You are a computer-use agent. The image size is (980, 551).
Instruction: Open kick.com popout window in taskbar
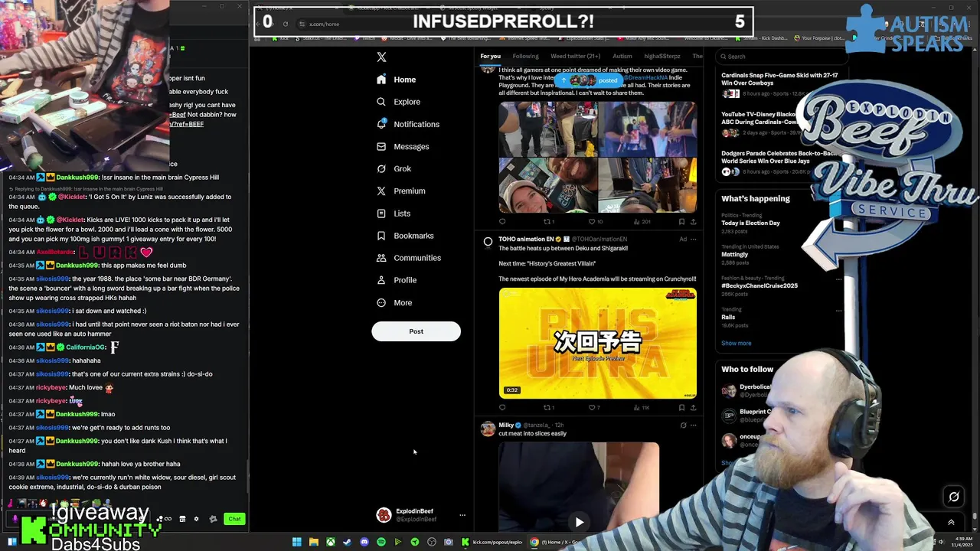coord(492,542)
